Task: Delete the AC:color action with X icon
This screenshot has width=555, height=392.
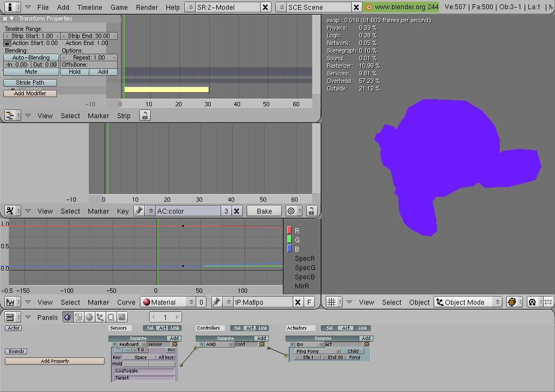Action: coord(237,211)
